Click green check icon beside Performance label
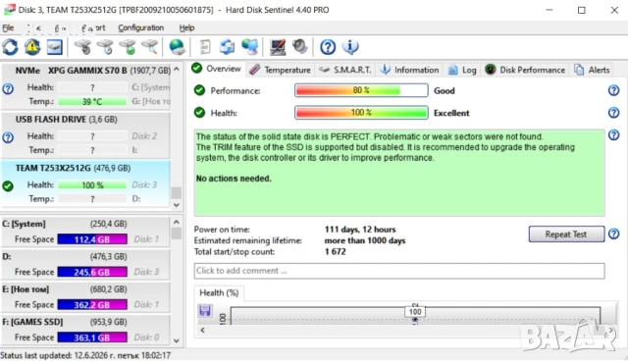This screenshot has height=364, width=628. [x=199, y=90]
